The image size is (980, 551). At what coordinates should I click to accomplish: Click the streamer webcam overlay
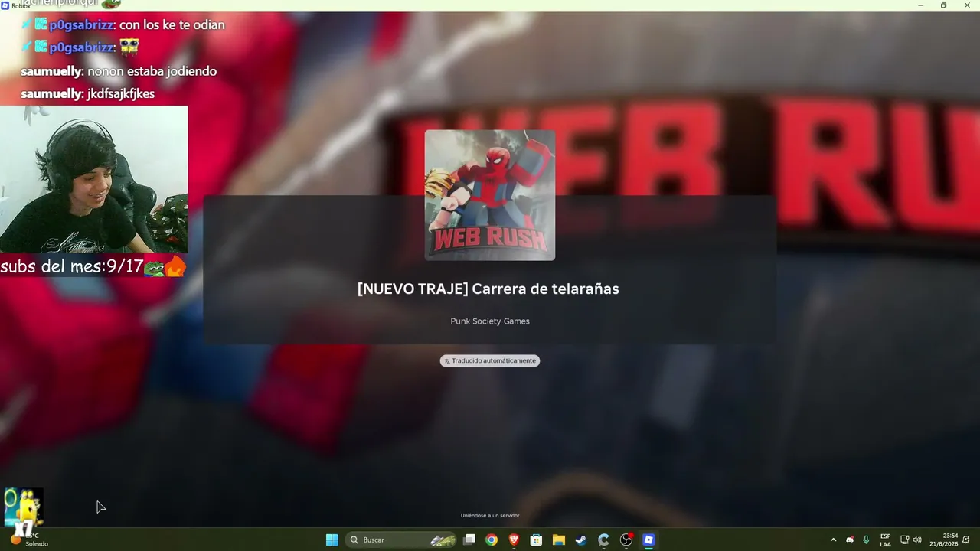pyautogui.click(x=93, y=179)
